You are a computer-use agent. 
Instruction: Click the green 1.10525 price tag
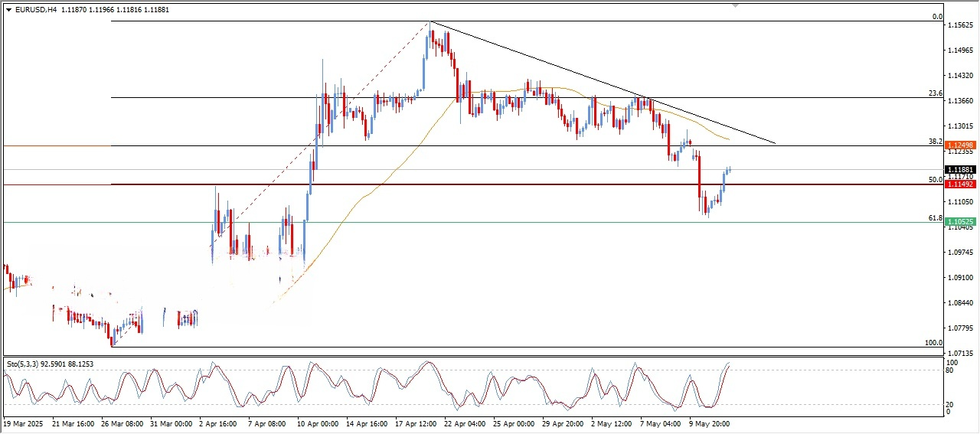click(959, 222)
